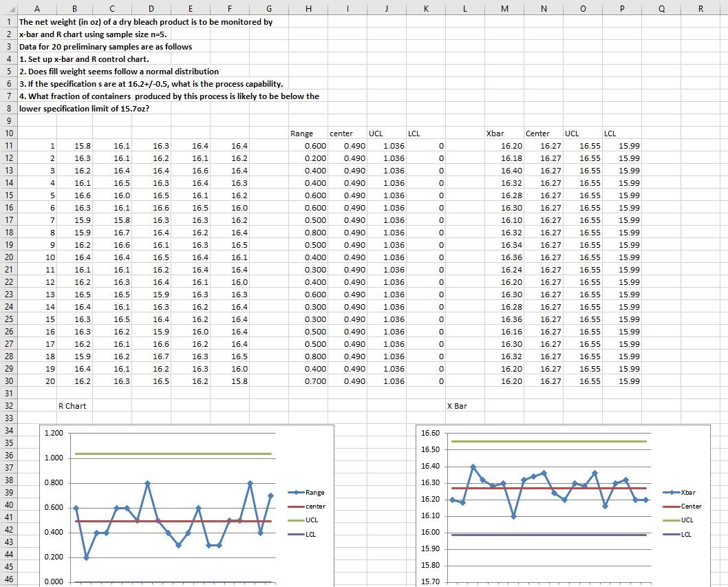
Task: Click range value 0.700 in row 30
Action: [x=308, y=381]
